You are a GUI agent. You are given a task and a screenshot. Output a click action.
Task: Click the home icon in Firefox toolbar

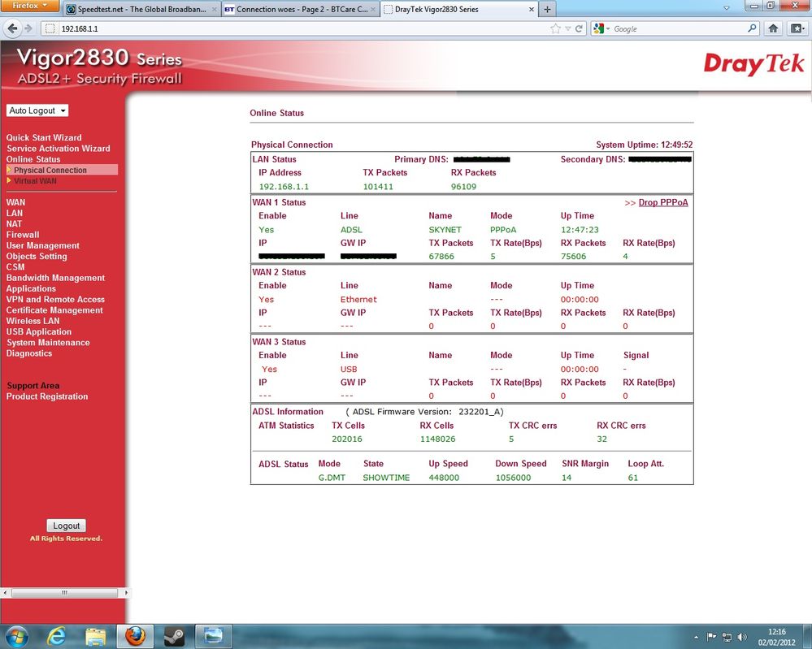(772, 28)
